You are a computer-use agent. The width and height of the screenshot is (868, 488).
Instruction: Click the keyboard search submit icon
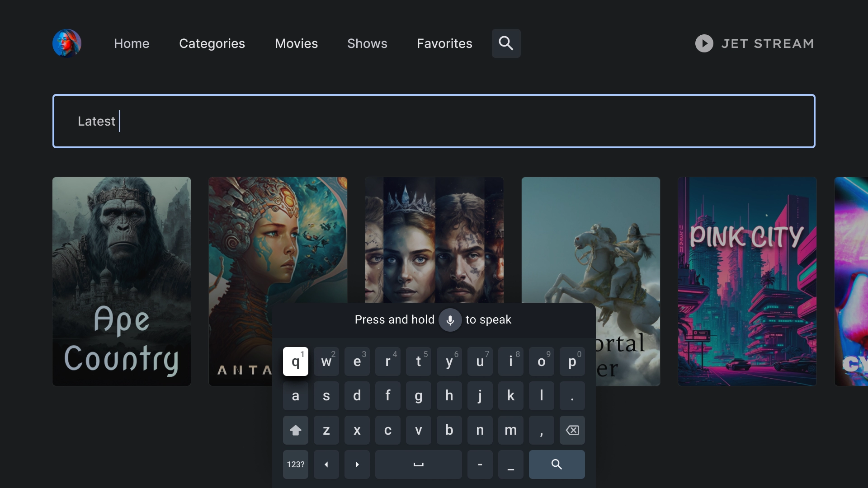click(557, 464)
